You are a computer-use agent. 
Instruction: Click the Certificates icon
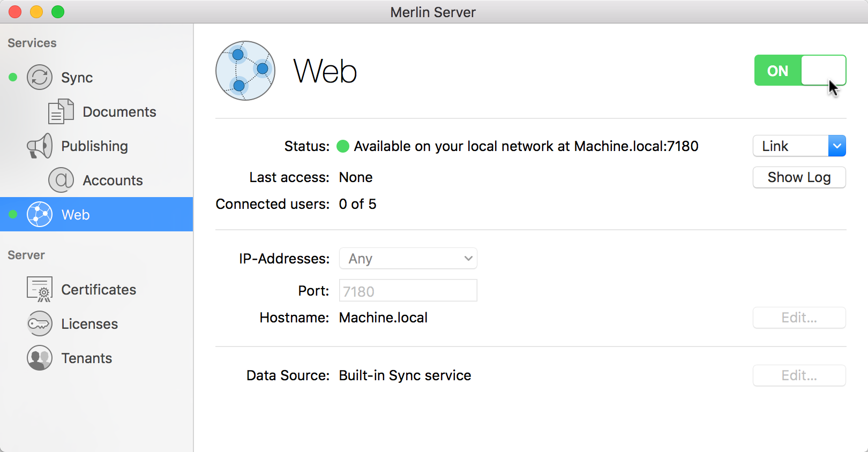[40, 289]
